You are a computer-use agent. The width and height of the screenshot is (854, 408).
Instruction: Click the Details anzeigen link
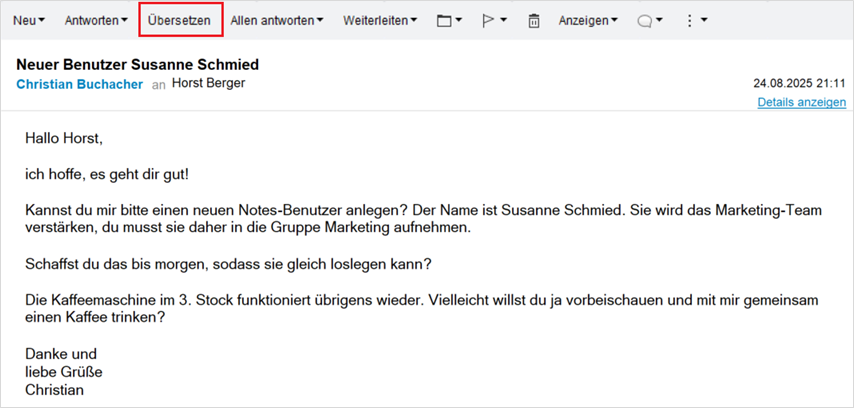point(801,102)
